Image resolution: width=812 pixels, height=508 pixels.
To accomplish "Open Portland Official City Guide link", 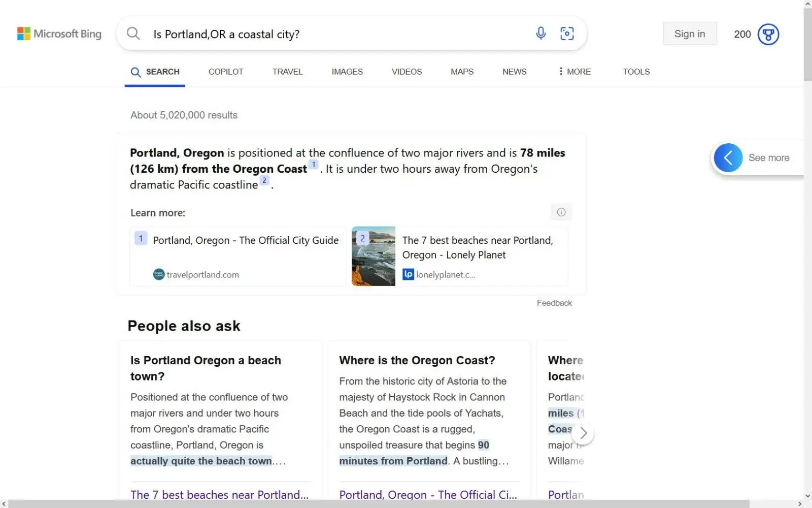I will click(246, 240).
